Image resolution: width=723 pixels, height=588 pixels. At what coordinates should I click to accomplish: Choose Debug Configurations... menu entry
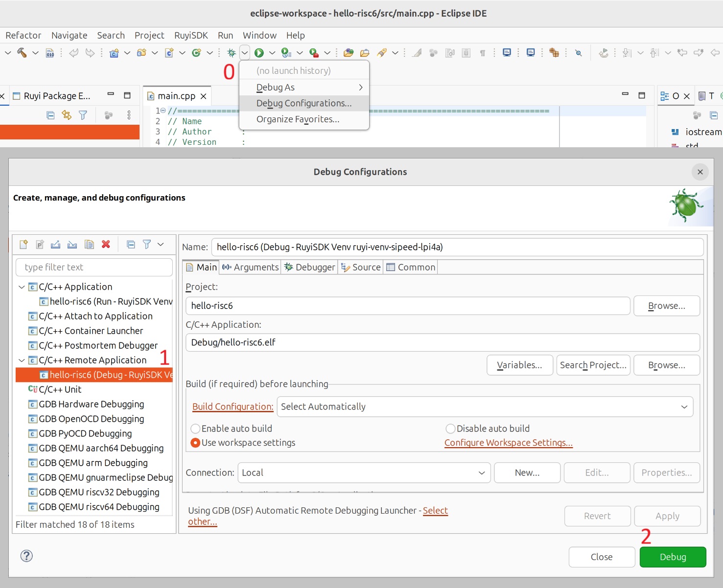[x=304, y=103]
